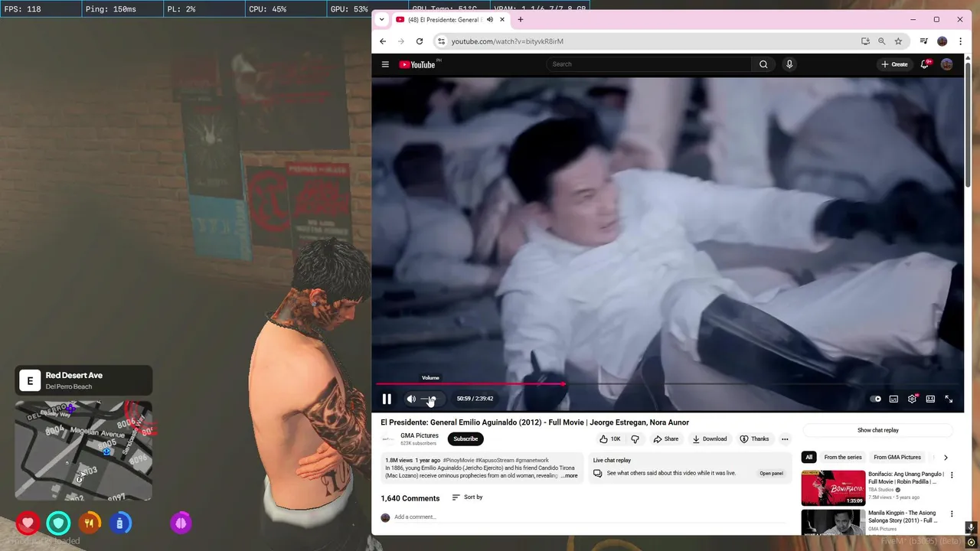
Task: Reload the YouTube page
Action: [x=420, y=41]
